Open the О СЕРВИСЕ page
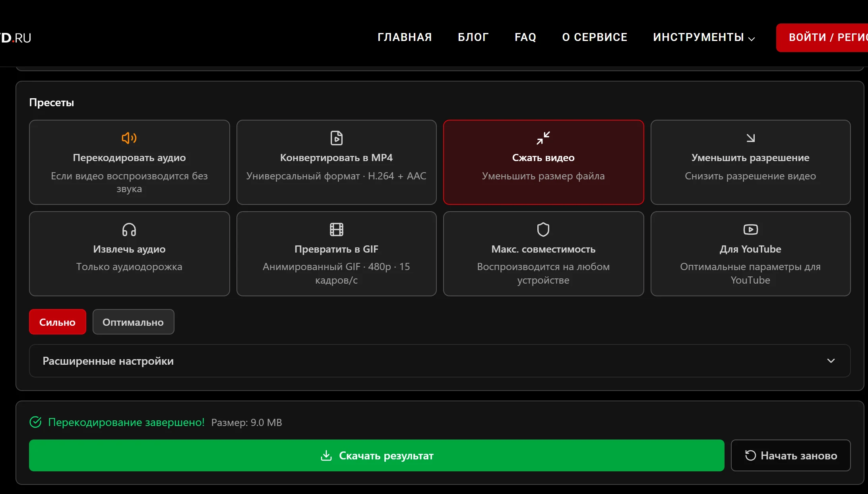The height and width of the screenshot is (494, 868). click(595, 37)
